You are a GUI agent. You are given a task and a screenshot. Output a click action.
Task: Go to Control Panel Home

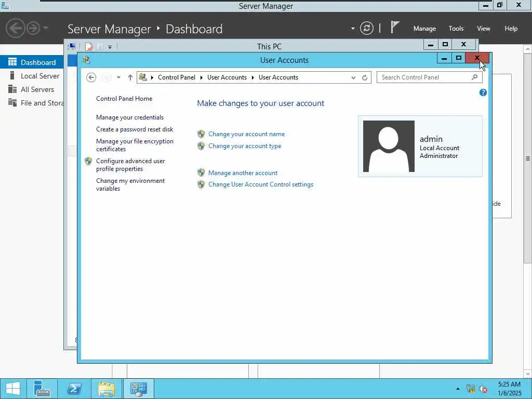124,99
